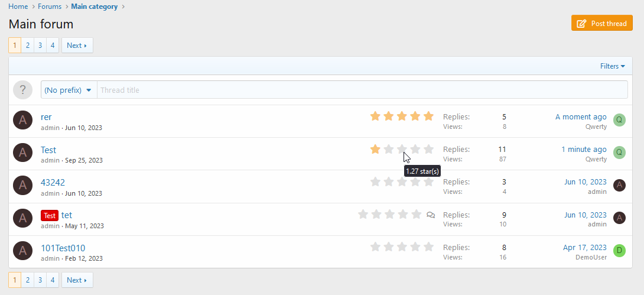Image resolution: width=644 pixels, height=295 pixels.
Task: Click replies count 11 on Test row
Action: point(502,150)
